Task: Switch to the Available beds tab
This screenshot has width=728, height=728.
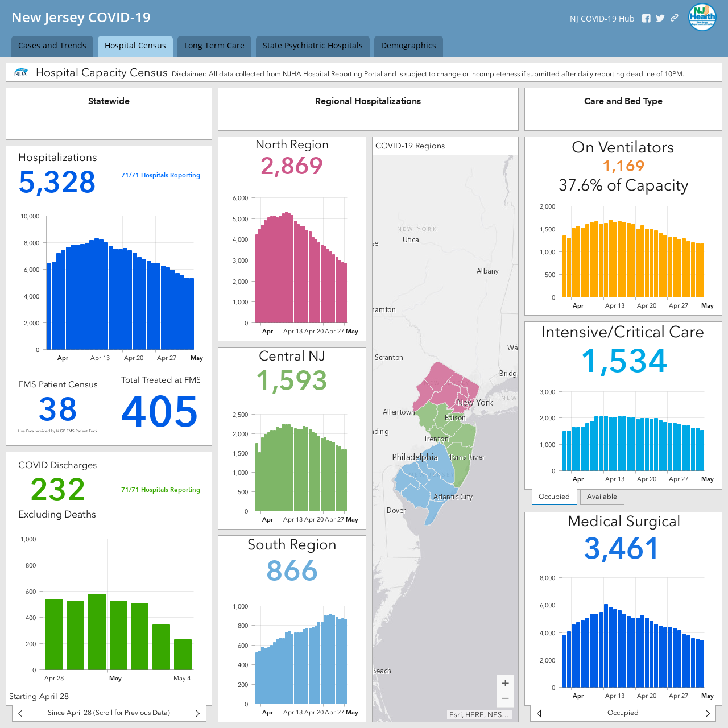Action: click(602, 497)
